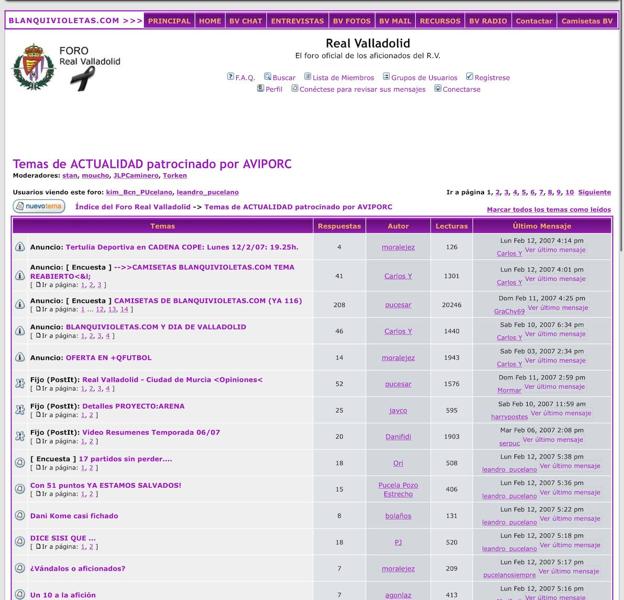Click Ver último mensaje for OFERTA EN +QFUTBOL
Viewport: 624px width, 600px height.
555,360
